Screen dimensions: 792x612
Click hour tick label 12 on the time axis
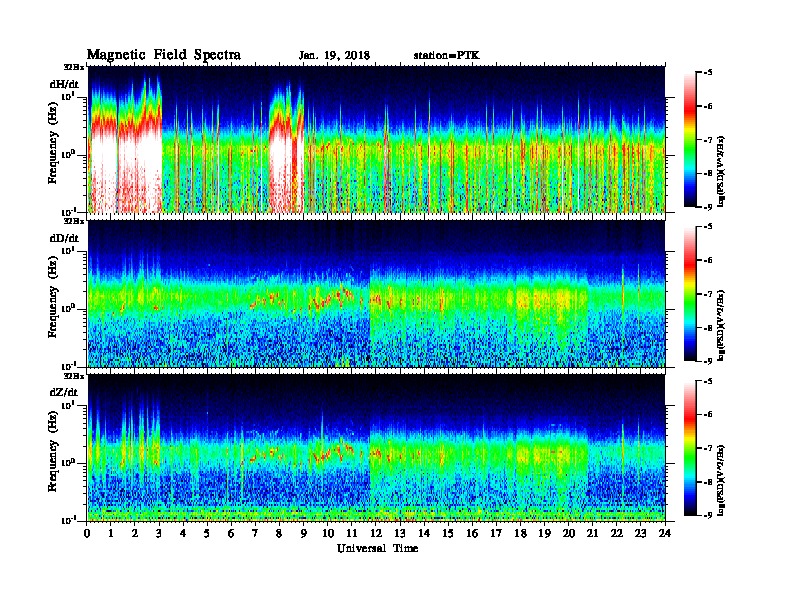(x=376, y=534)
